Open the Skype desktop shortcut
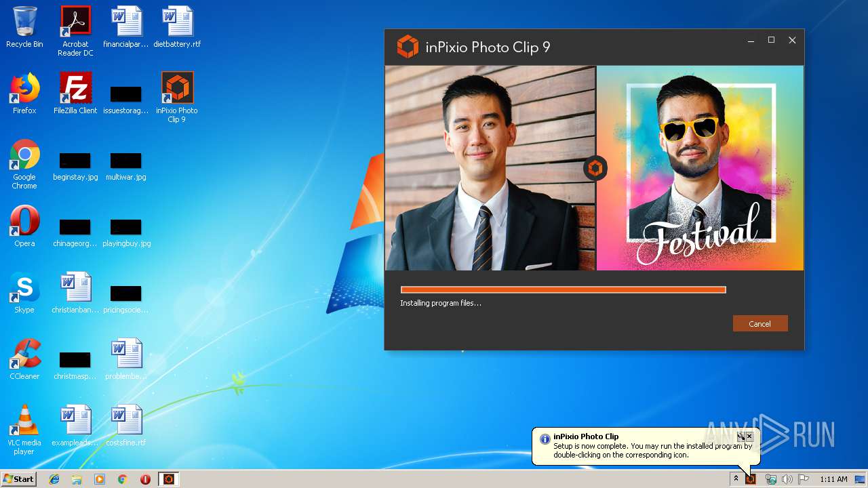This screenshot has height=488, width=868. (24, 293)
